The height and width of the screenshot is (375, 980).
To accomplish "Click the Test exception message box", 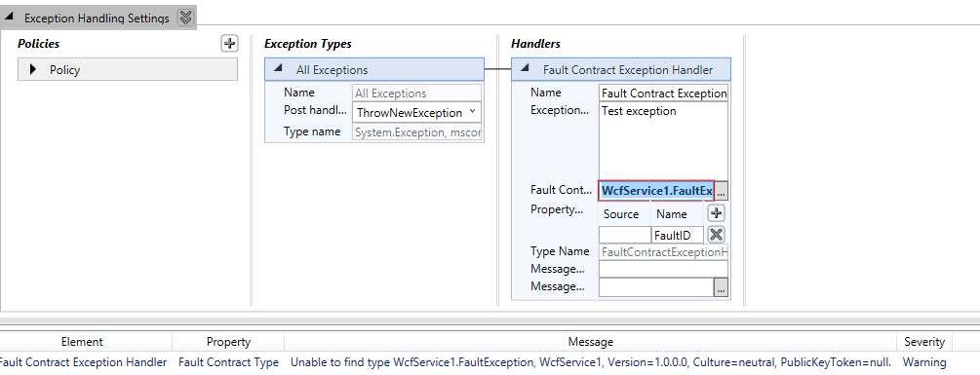I will click(663, 141).
